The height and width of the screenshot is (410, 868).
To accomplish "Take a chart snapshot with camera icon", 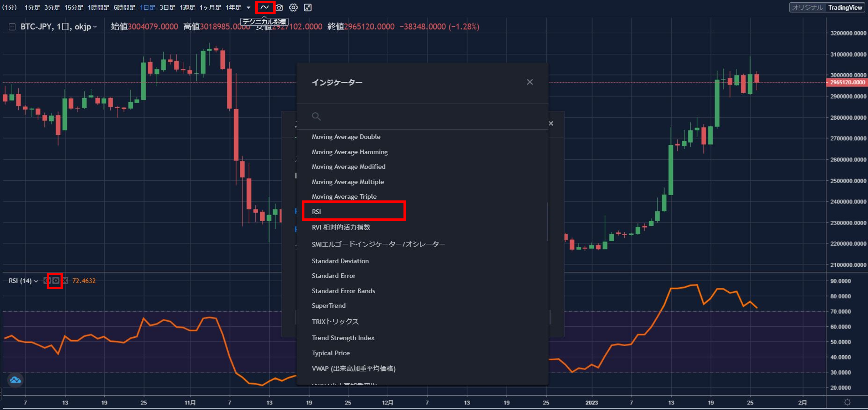I will coord(279,7).
